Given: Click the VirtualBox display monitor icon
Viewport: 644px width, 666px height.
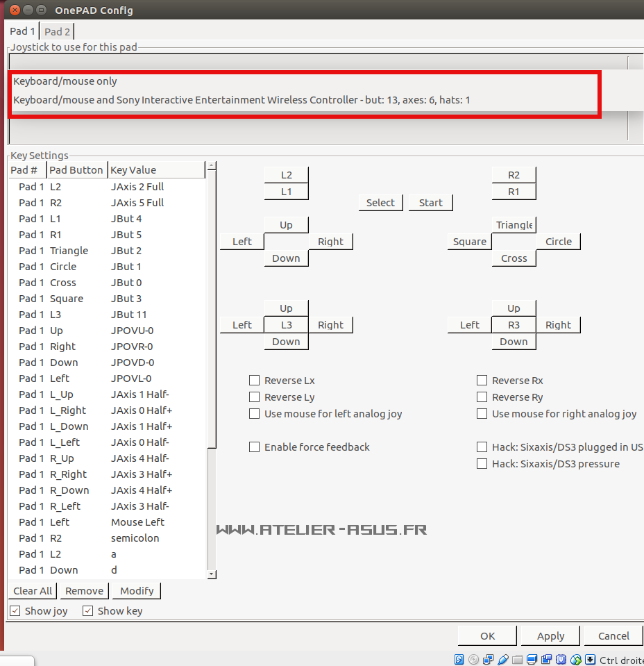Looking at the screenshot, I should (x=532, y=659).
